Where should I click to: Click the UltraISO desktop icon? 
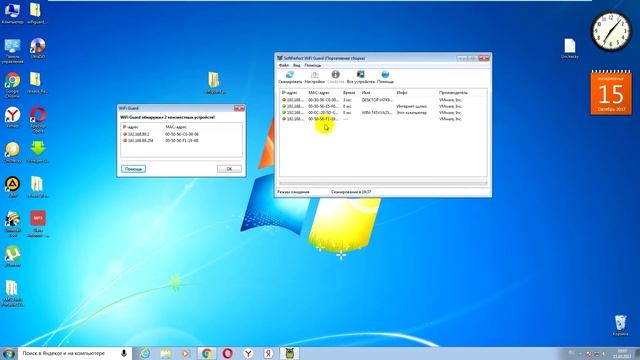pos(38,48)
